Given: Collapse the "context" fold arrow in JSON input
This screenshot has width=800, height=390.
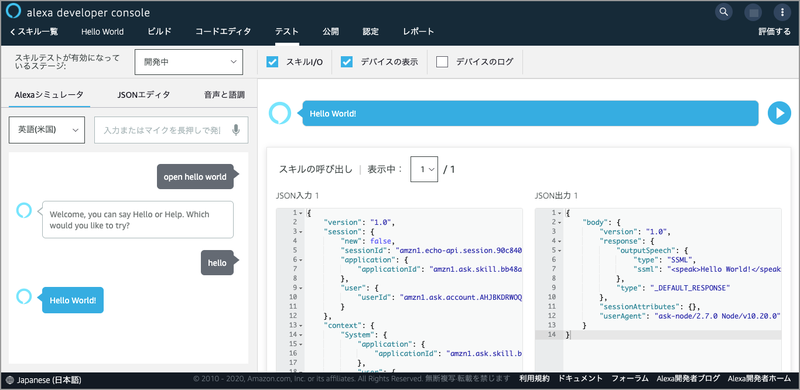Looking at the screenshot, I should 302,325.
